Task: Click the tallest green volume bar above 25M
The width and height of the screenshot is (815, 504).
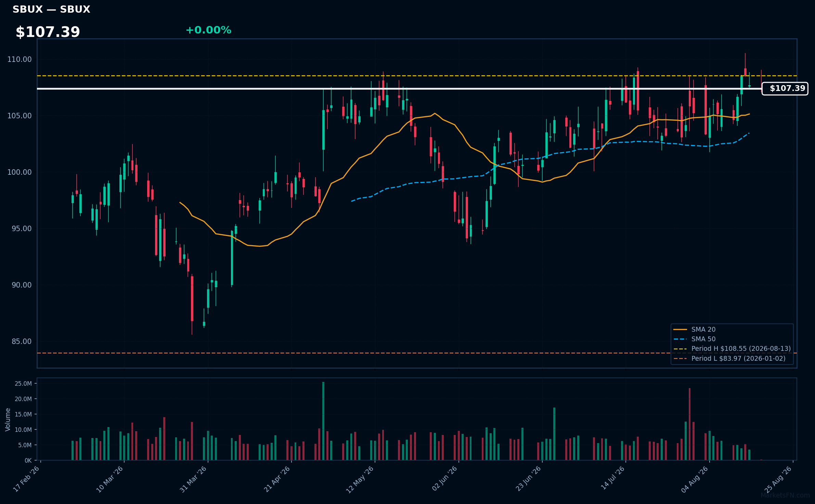Action: (323, 421)
